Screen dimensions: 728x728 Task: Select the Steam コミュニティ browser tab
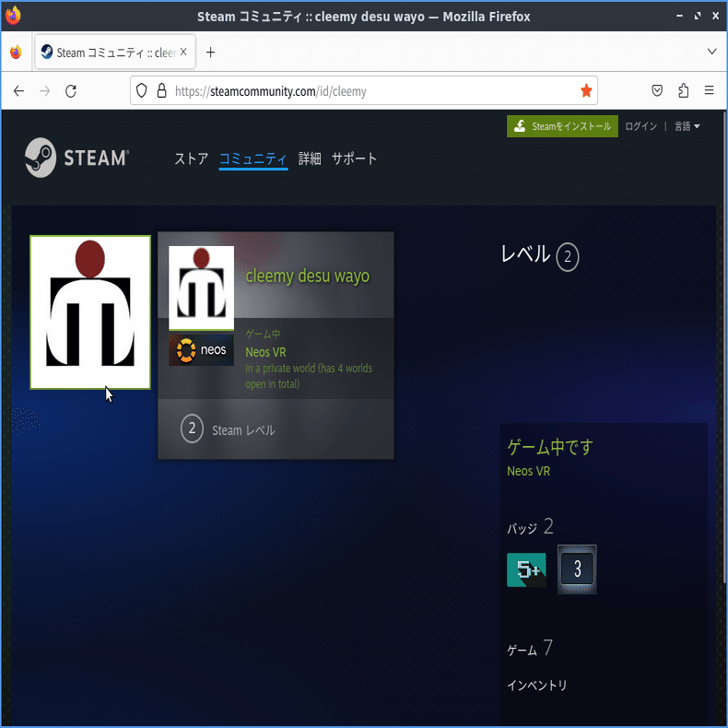114,52
